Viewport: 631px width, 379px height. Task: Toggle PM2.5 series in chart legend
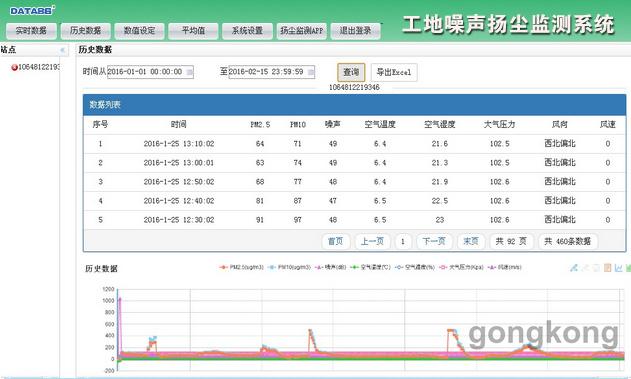(x=241, y=267)
